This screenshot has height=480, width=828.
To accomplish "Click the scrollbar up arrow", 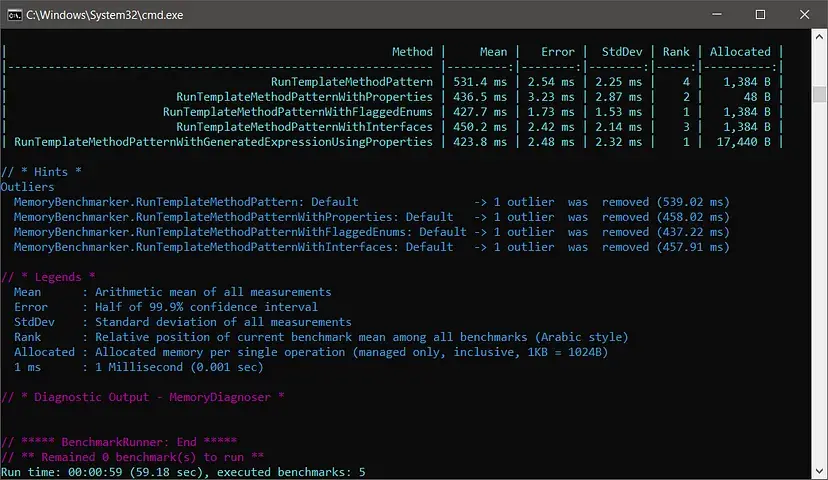I will 819,37.
